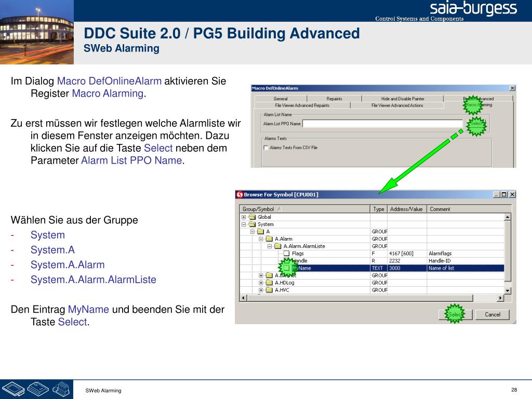The width and height of the screenshot is (532, 399).
Task: Maximize the Browse For Symbol window
Action: coord(504,194)
